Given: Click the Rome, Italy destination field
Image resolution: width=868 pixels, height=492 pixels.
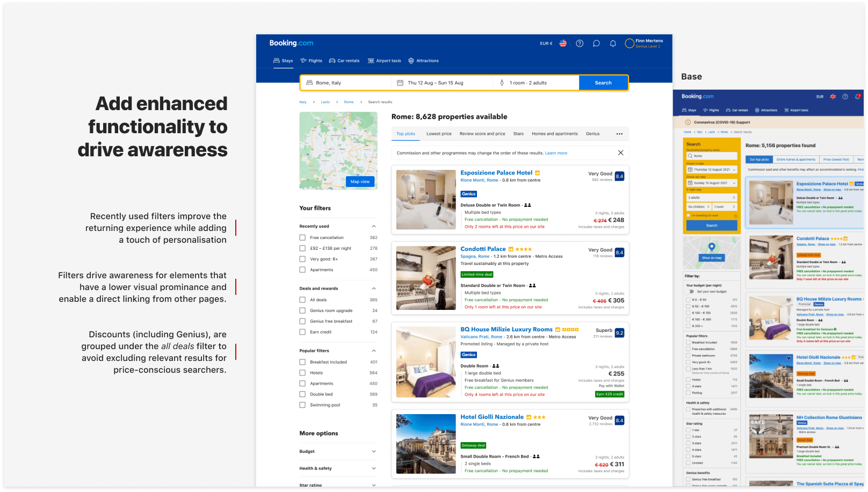Looking at the screenshot, I should click(x=346, y=83).
